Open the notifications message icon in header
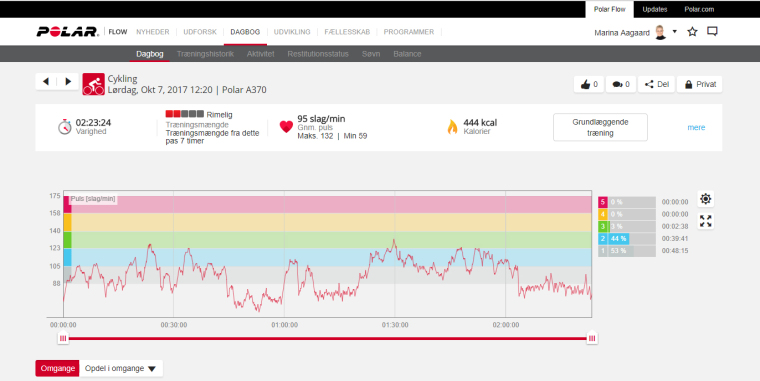 712,32
